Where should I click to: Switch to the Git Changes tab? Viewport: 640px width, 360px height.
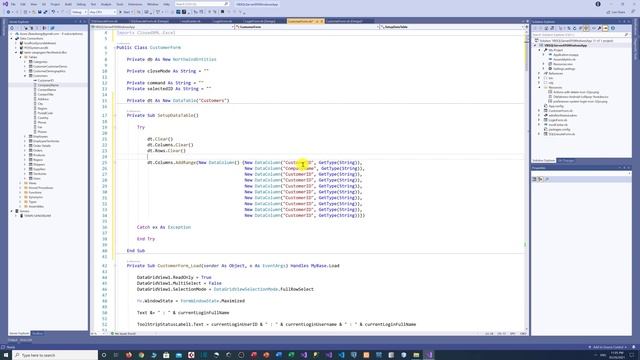click(x=566, y=160)
